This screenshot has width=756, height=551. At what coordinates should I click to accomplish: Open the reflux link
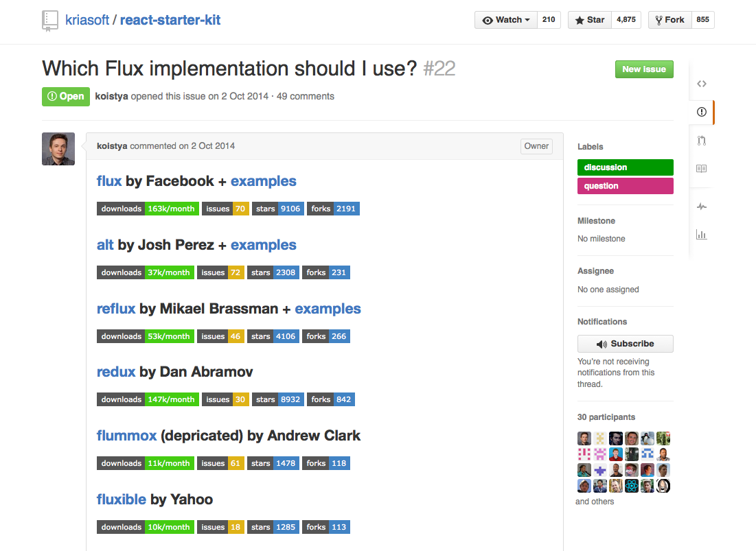116,309
